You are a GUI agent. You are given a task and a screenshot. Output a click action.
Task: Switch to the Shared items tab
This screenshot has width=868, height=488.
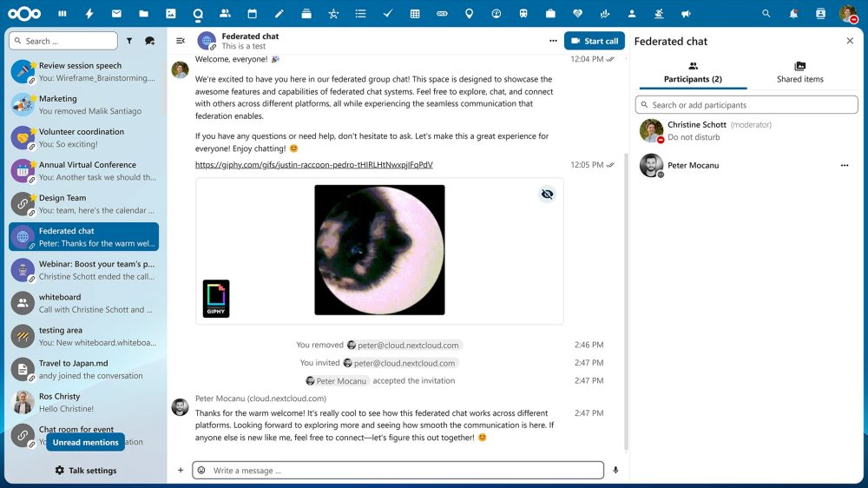pos(799,72)
